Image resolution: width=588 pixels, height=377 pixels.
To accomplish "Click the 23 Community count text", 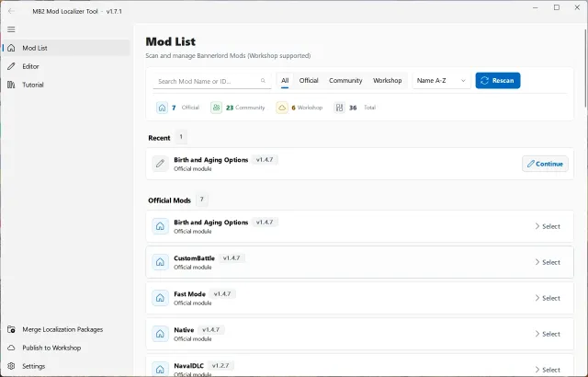I will tap(245, 108).
